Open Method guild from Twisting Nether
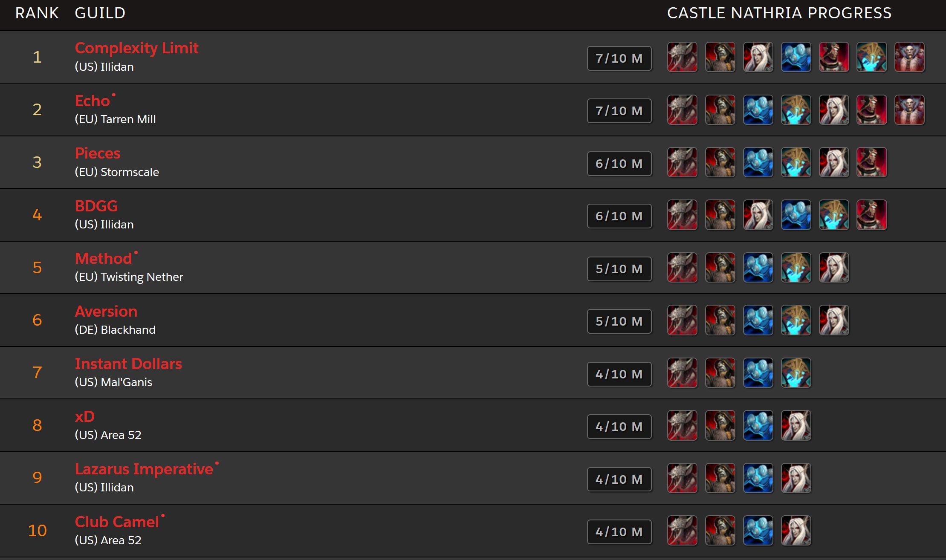The width and height of the screenshot is (946, 560). 104,259
